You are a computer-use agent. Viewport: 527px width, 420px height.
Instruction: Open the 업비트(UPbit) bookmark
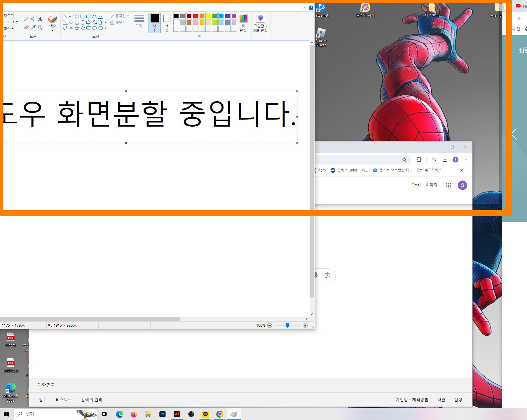tap(349, 170)
